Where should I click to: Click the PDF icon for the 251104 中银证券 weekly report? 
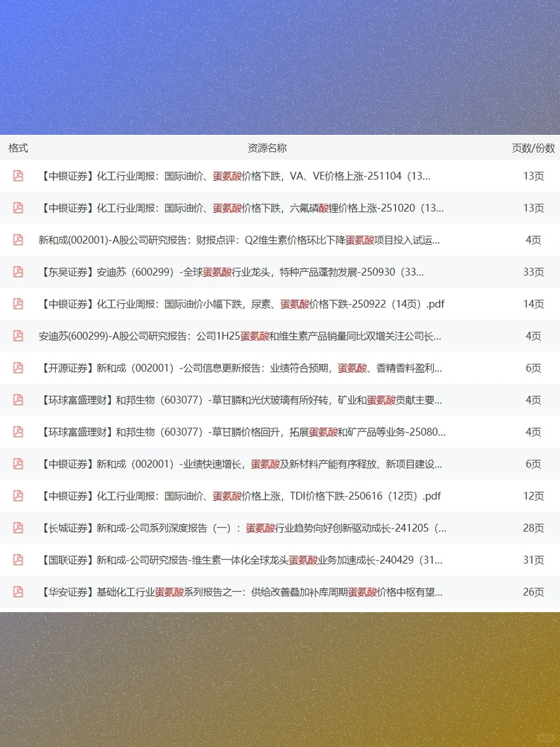coord(18,176)
